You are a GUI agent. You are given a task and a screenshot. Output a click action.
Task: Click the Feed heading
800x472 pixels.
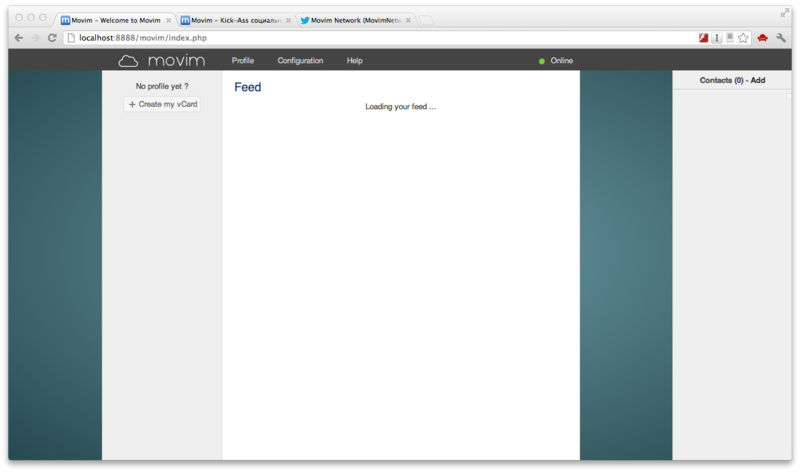(x=247, y=87)
